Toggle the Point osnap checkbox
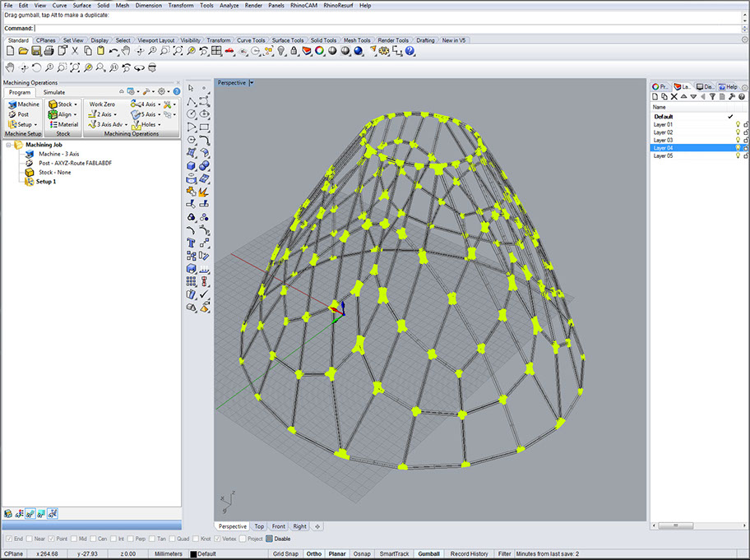This screenshot has height=560, width=750. click(52, 539)
